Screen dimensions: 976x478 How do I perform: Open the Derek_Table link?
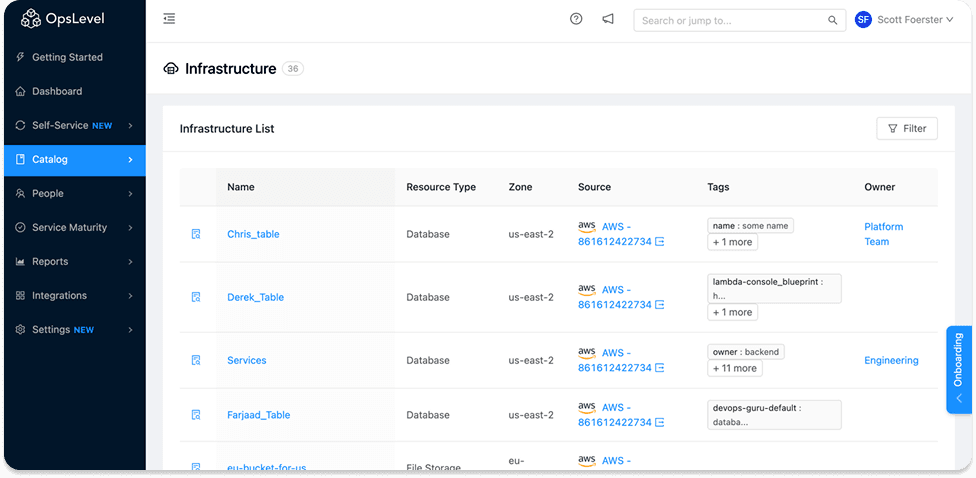pos(255,297)
